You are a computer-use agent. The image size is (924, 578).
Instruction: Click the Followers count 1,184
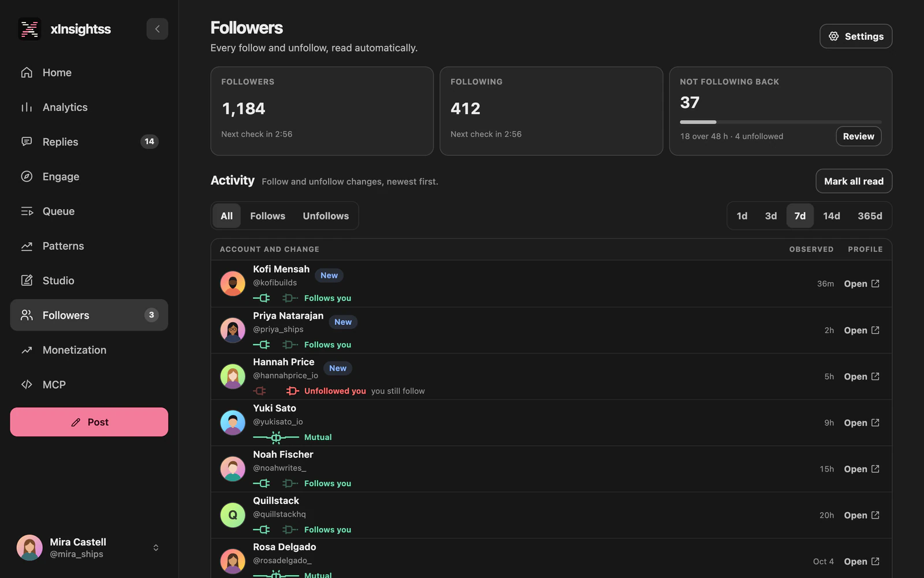pos(243,109)
